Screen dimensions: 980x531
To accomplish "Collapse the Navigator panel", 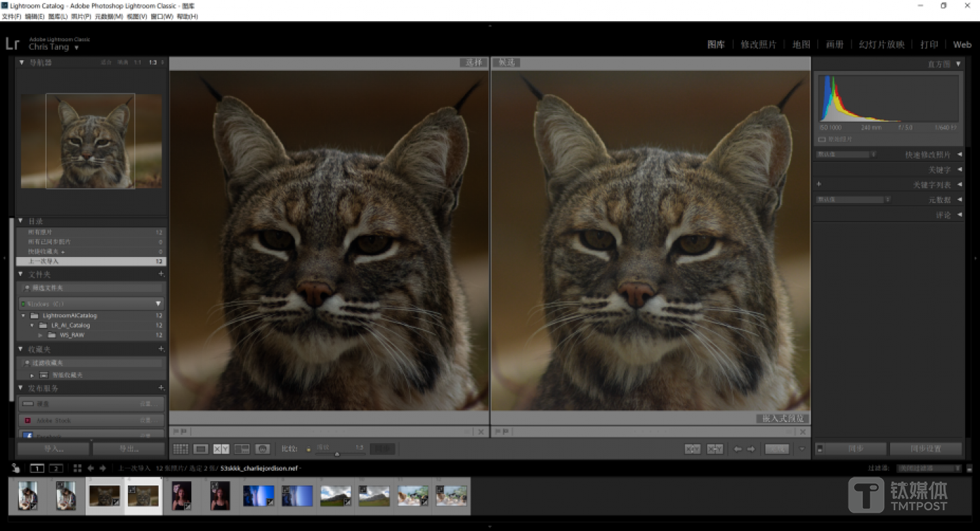I will (22, 62).
